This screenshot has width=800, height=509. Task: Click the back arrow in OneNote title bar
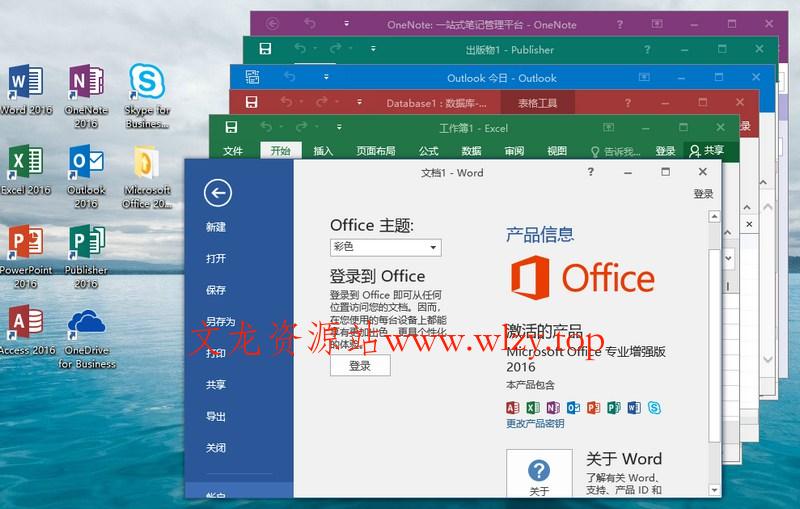click(x=272, y=23)
